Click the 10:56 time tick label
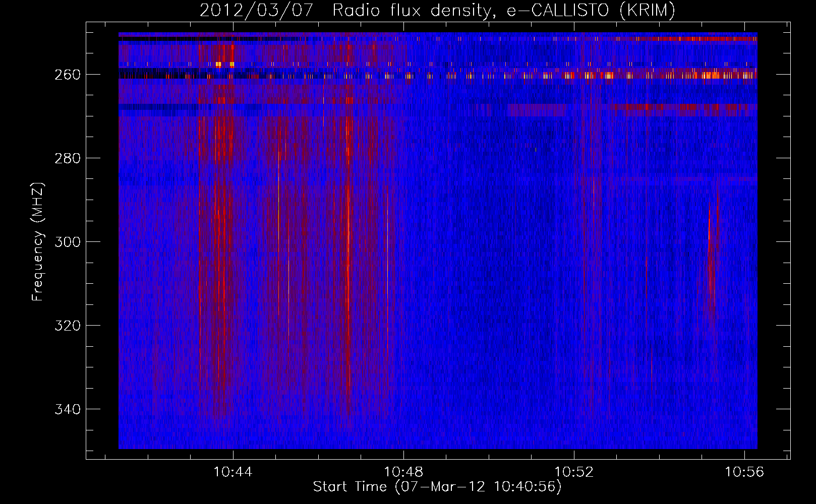The height and width of the screenshot is (504, 816). click(x=744, y=472)
